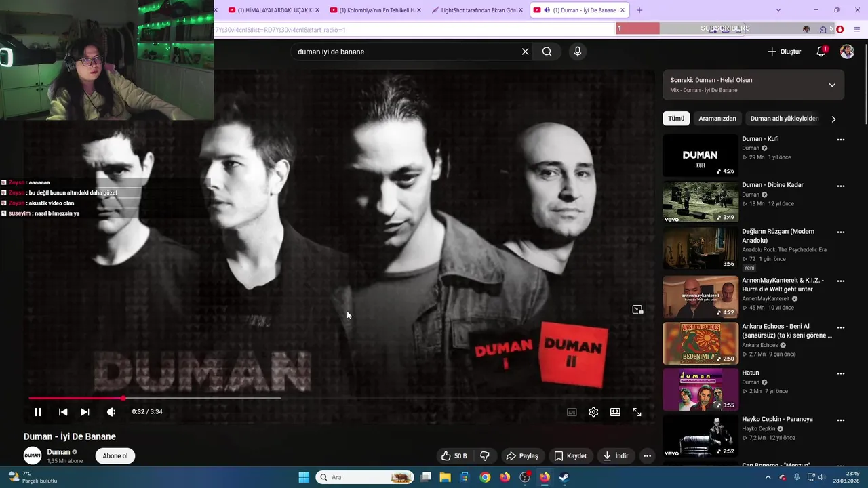Image resolution: width=868 pixels, height=488 pixels.
Task: Click the YouTube search input field
Action: pos(406,52)
